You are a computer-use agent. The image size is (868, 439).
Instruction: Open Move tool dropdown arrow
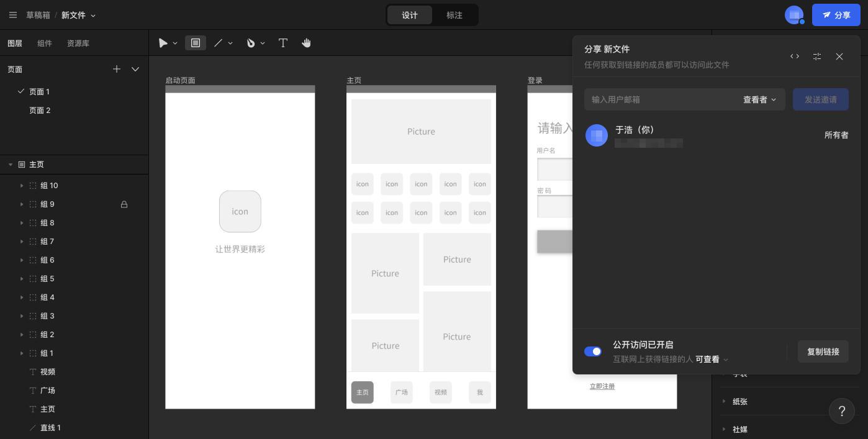coord(175,43)
